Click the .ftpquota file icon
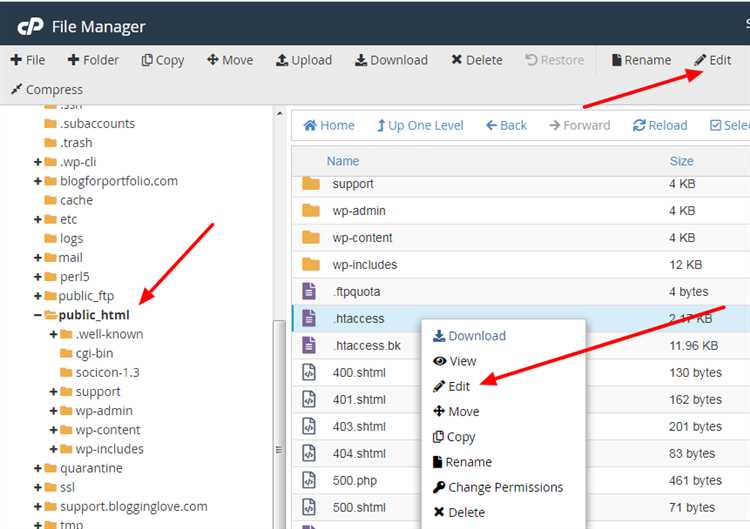This screenshot has width=750, height=529. [x=309, y=291]
